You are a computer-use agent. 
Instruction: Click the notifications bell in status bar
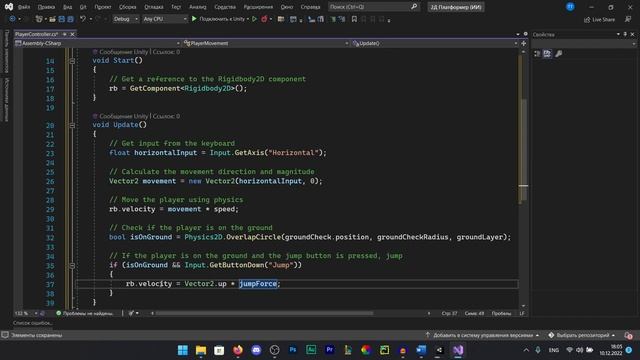tap(628, 336)
